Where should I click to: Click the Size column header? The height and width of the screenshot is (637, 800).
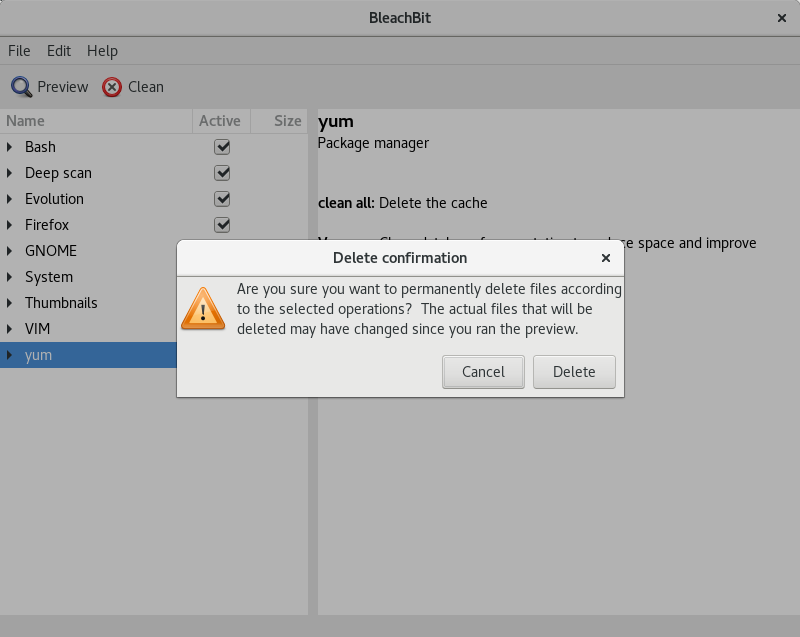pos(279,121)
